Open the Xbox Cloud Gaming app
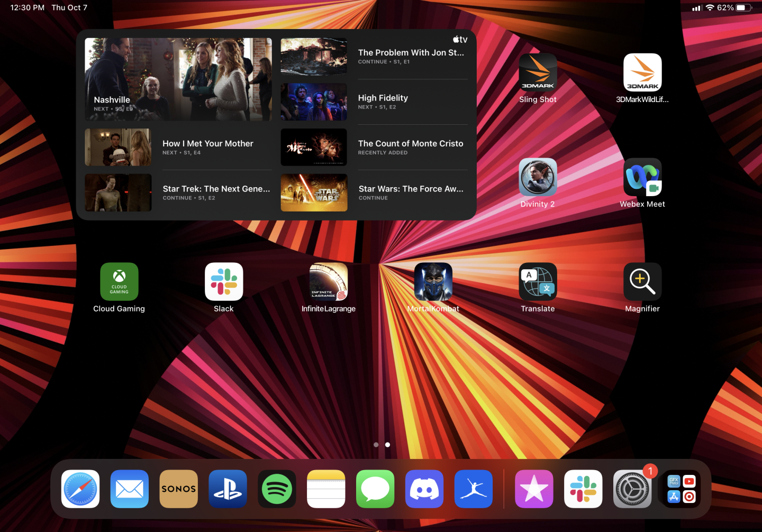762x532 pixels. 119,282
